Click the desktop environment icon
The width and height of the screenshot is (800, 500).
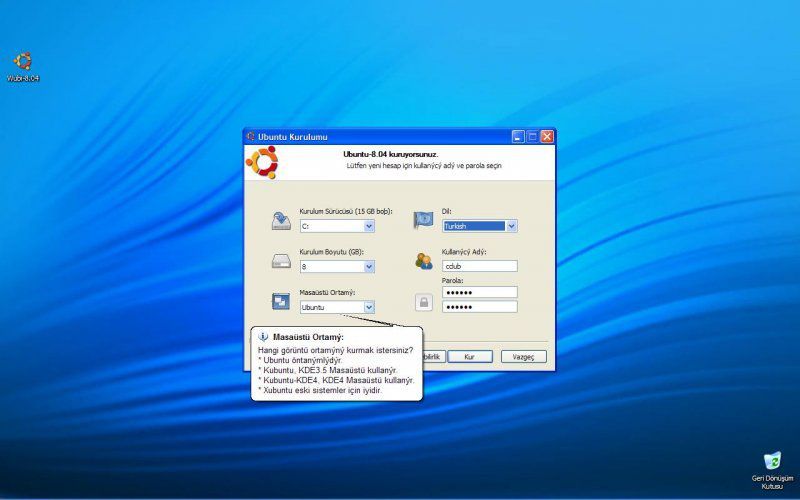coord(281,301)
